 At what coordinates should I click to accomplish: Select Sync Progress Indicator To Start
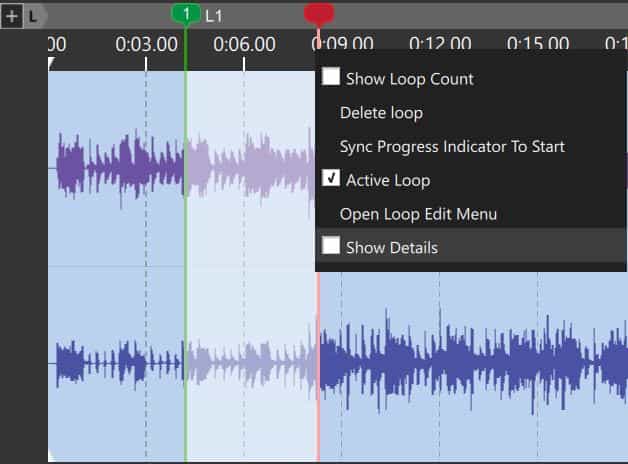pyautogui.click(x=452, y=147)
